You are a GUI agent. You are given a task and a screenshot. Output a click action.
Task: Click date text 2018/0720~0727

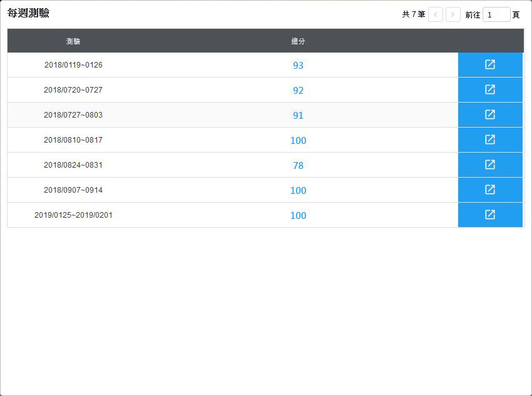coord(73,90)
